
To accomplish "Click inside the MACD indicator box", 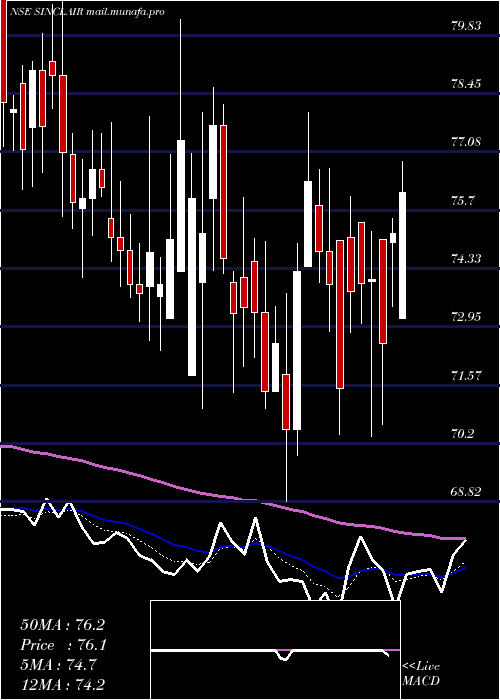I will pos(275,650).
